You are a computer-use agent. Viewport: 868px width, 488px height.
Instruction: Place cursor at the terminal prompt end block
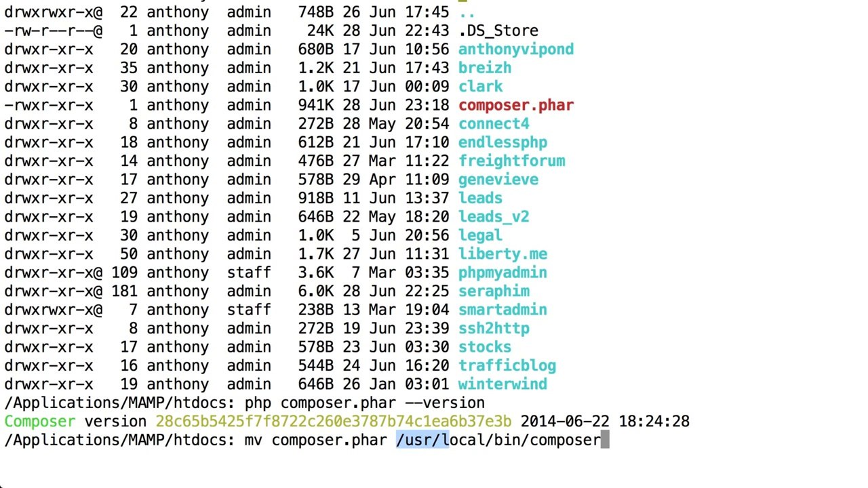(605, 440)
